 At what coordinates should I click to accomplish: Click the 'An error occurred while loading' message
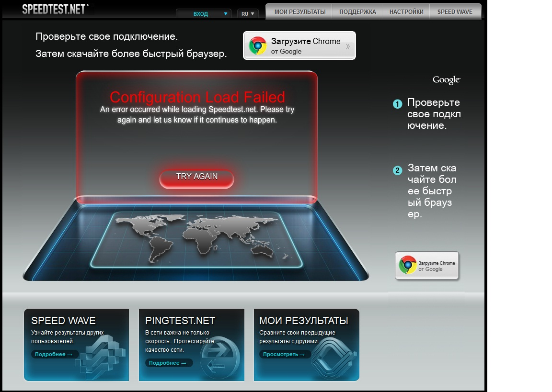click(x=197, y=114)
